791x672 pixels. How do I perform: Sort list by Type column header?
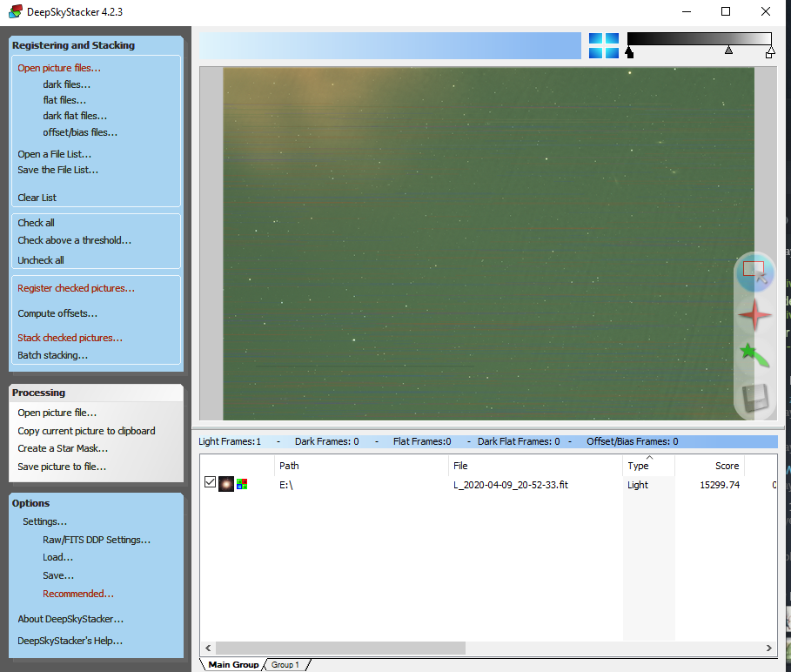click(649, 466)
